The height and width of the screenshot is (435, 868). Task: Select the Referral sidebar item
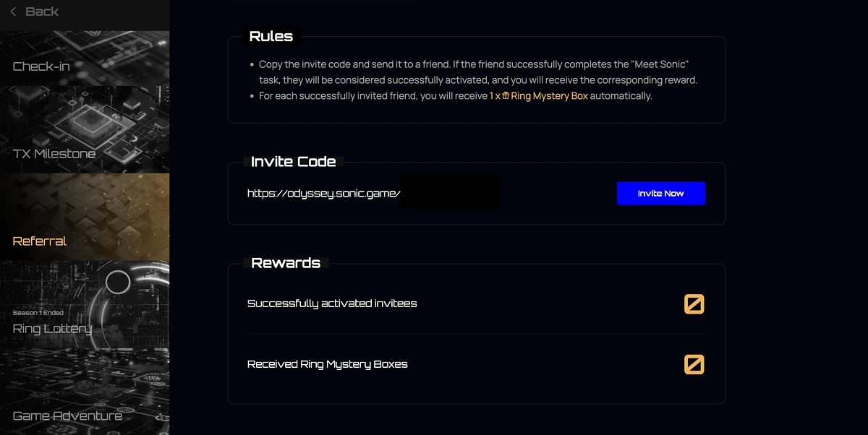tap(85, 217)
